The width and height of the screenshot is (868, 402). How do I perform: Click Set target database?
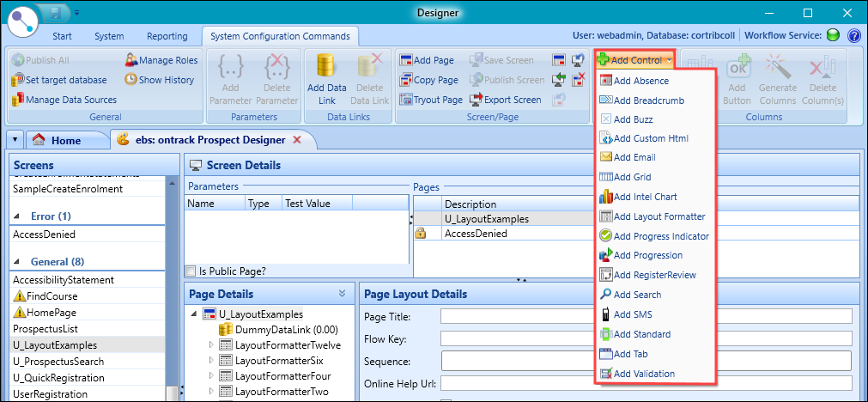(59, 80)
